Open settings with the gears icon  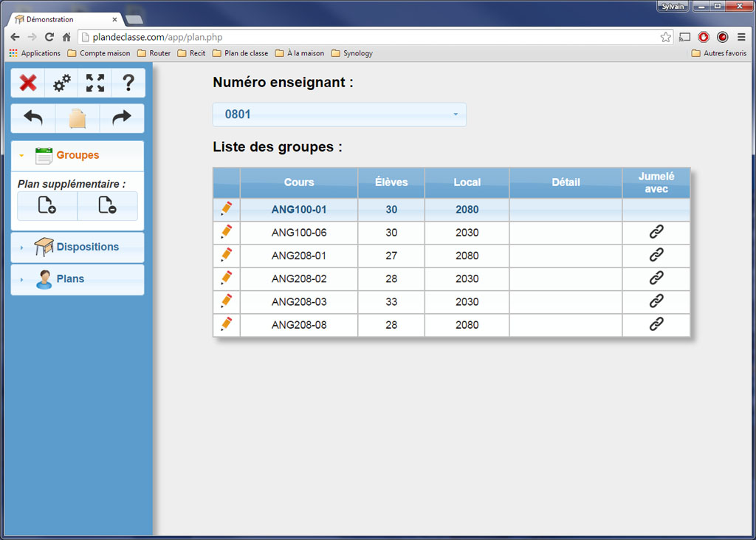[62, 83]
